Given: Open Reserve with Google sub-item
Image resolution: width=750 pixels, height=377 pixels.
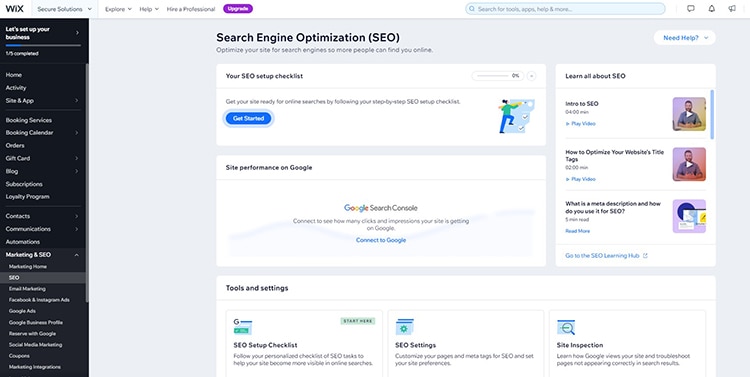Looking at the screenshot, I should pos(33,333).
